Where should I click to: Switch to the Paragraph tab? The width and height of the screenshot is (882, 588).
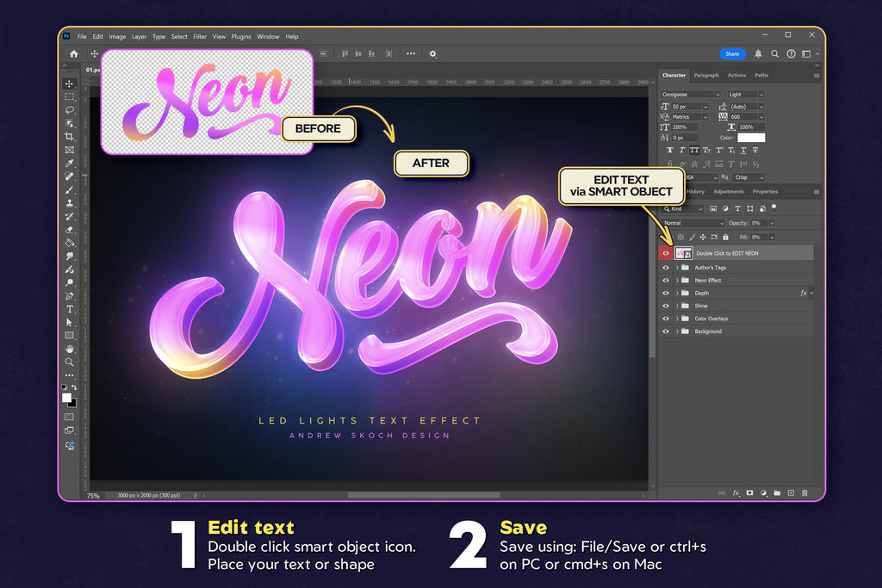(706, 75)
